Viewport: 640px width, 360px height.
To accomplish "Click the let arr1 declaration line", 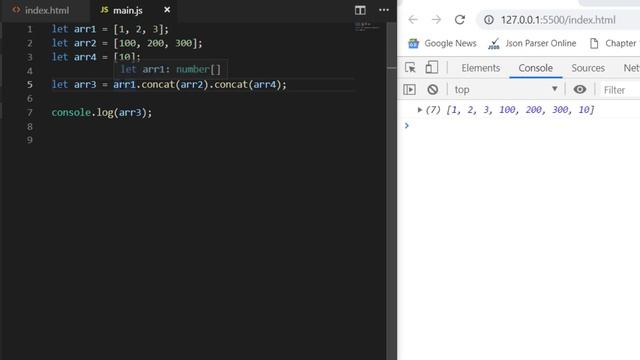I will (110, 29).
